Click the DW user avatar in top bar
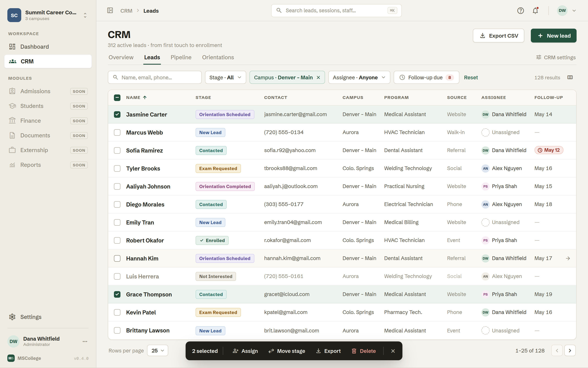The height and width of the screenshot is (368, 588). 562,10
